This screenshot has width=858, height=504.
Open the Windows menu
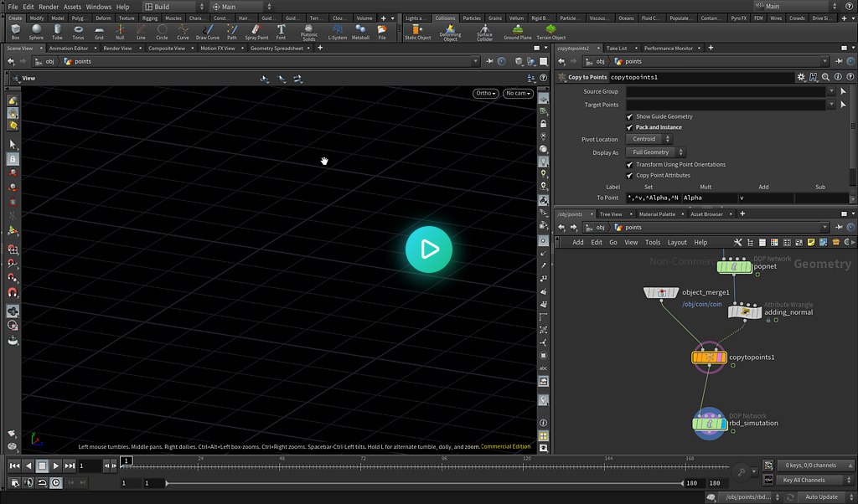[x=99, y=7]
